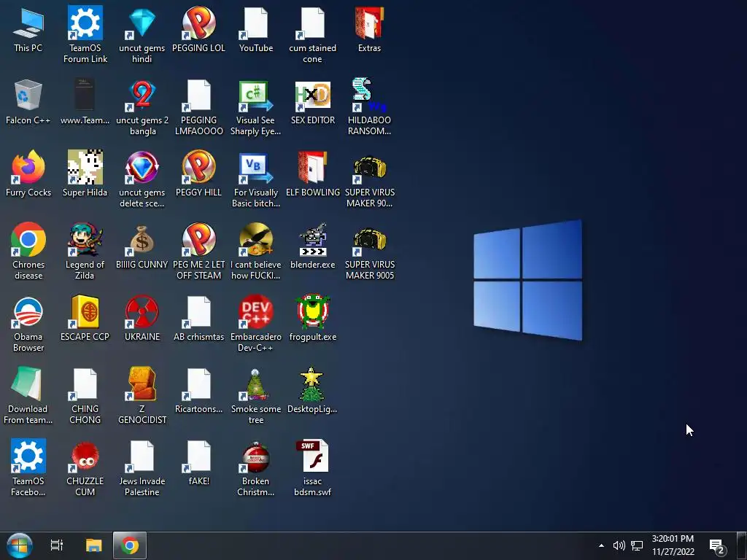747x560 pixels.
Task: Open the frogpult.exe frog icon
Action: point(312,319)
